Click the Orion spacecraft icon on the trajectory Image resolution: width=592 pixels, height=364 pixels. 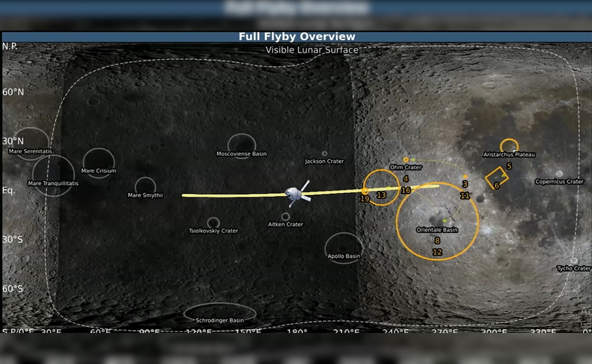295,194
